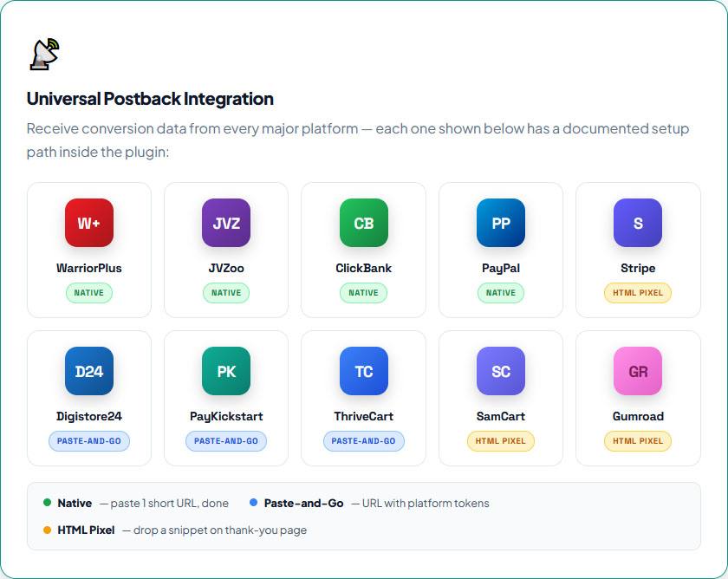The image size is (728, 579).
Task: Select the red W+ WarriorPlus icon
Action: (x=89, y=223)
